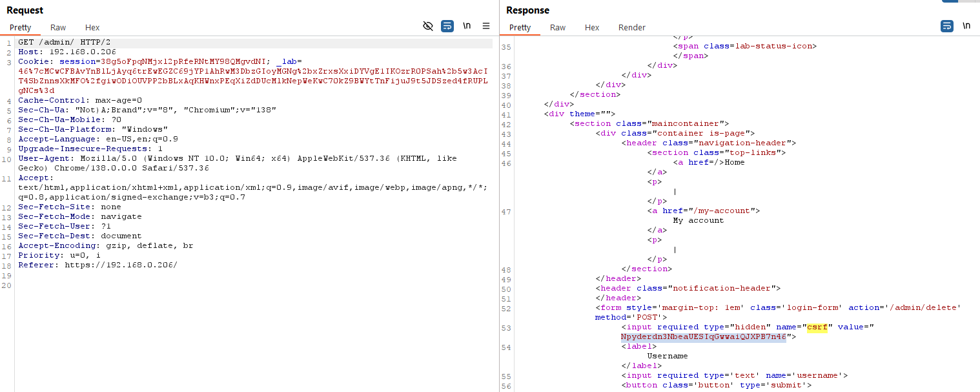Open the Request panel hamburger menu

pyautogui.click(x=486, y=26)
